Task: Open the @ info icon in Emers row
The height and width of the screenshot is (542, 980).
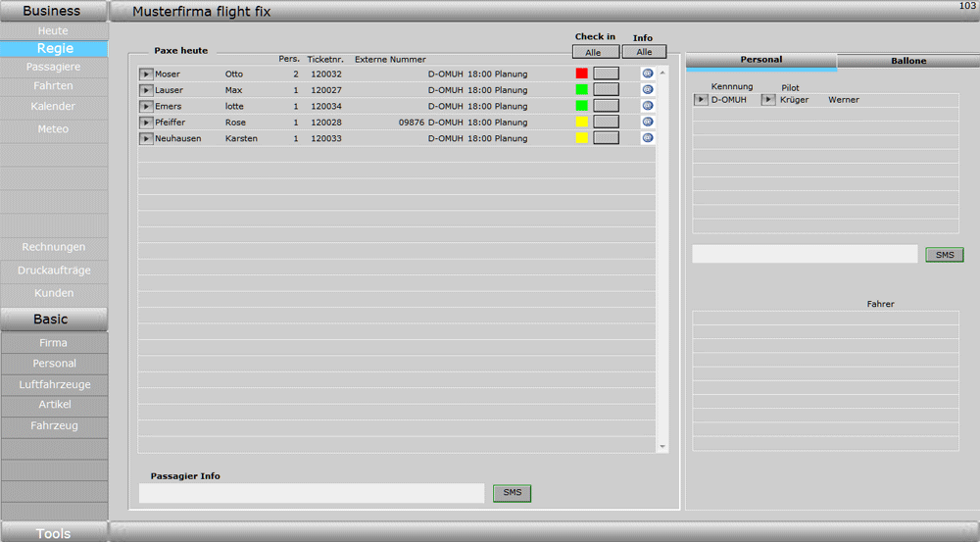Action: (x=648, y=106)
